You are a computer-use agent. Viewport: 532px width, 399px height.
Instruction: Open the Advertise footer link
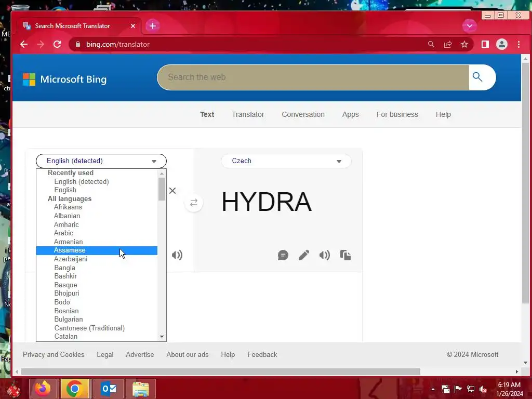[x=140, y=354]
